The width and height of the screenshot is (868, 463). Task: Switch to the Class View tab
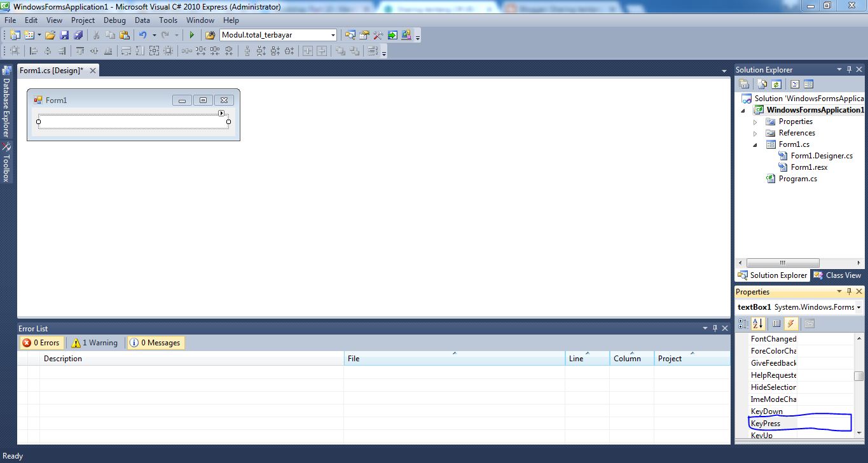837,275
